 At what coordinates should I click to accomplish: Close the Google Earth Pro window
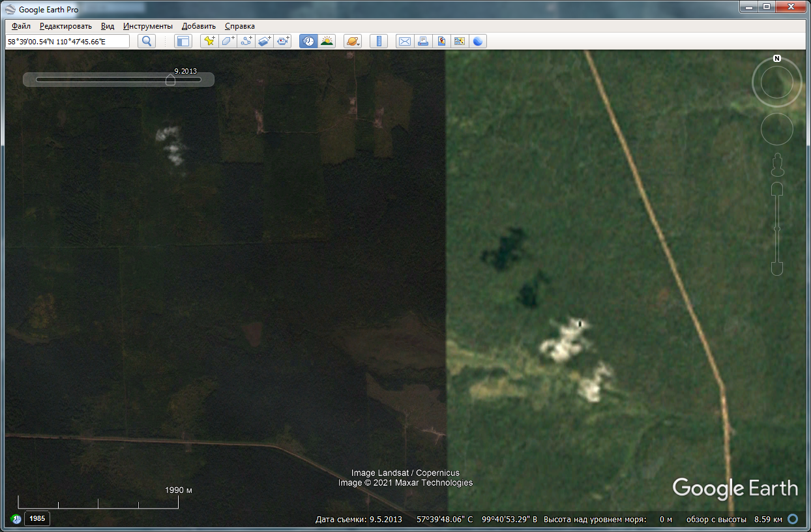(791, 7)
